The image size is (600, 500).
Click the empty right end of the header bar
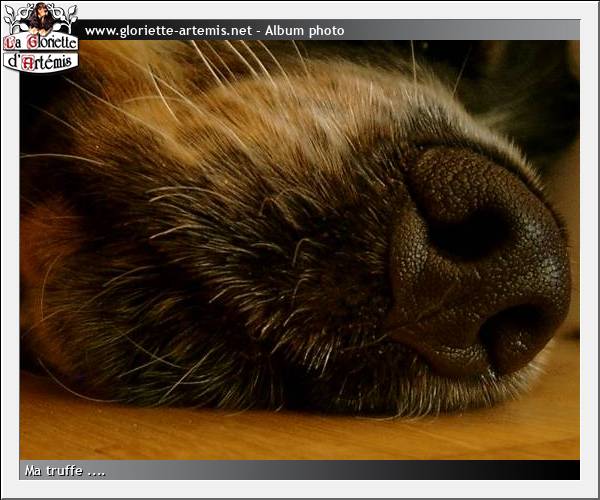(500, 31)
